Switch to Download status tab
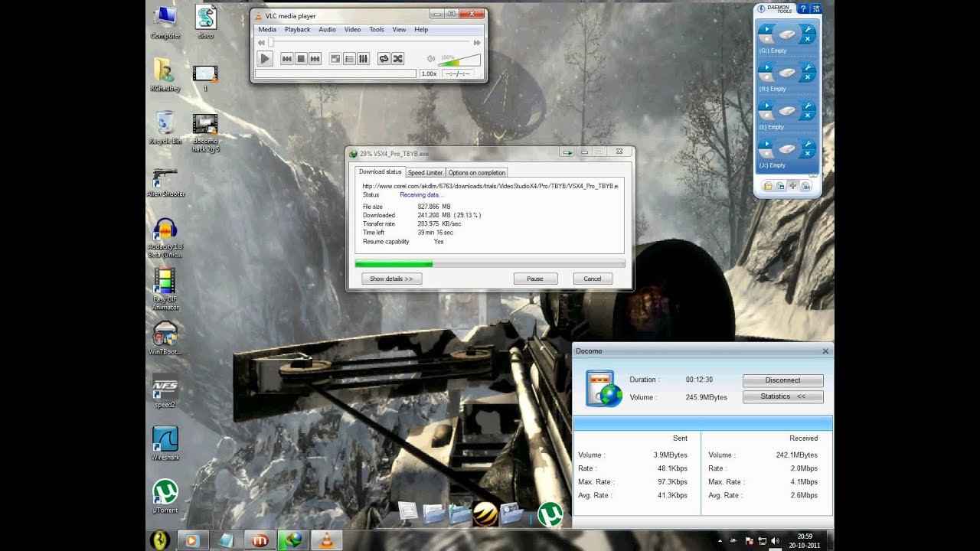Viewport: 980px width, 551px height. pos(381,172)
